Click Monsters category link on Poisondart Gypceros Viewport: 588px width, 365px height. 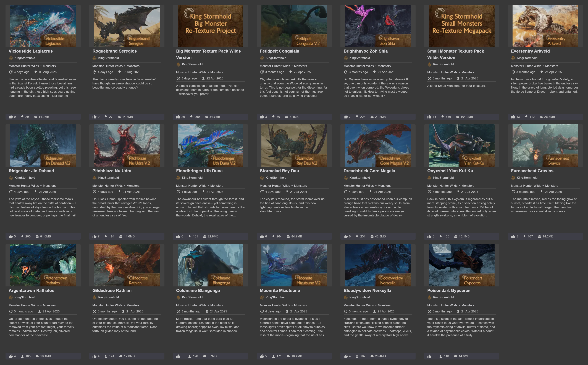click(468, 305)
